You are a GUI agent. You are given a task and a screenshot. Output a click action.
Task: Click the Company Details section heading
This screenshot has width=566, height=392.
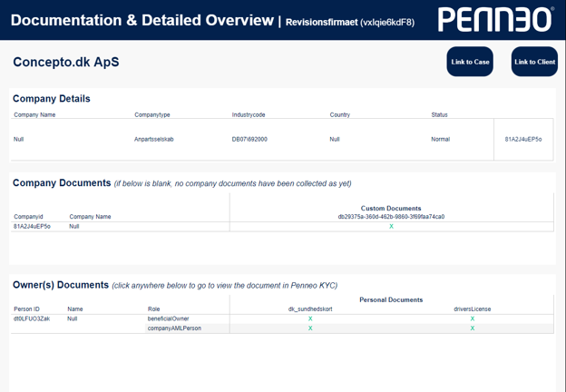(52, 99)
